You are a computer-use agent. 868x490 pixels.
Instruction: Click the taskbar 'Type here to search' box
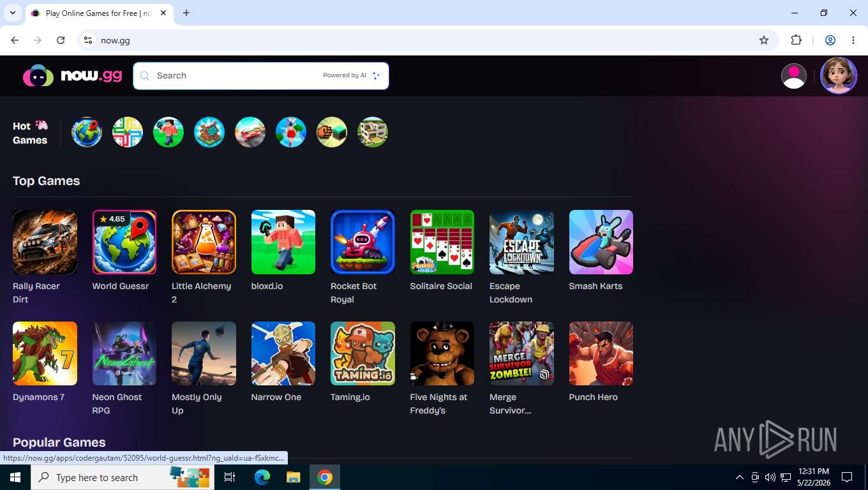pos(121,477)
